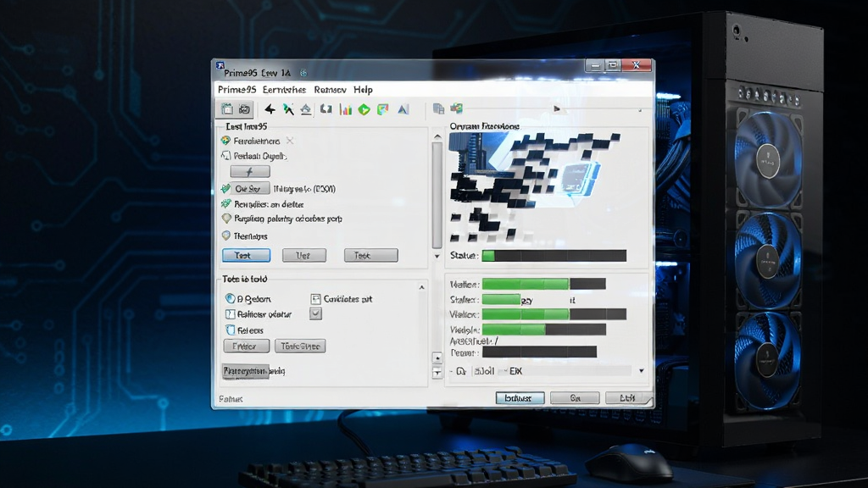Toggle the Caniietes ait checkbox

(x=315, y=299)
